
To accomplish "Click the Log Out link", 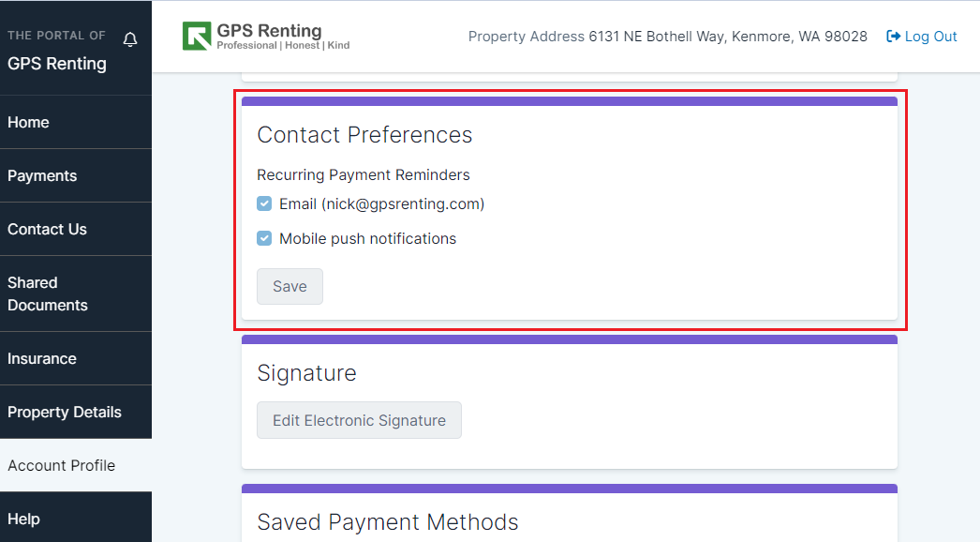I will pyautogui.click(x=922, y=37).
